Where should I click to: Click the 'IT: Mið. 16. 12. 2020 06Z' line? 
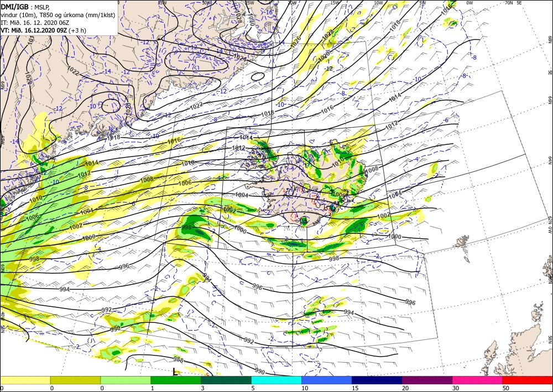[x=35, y=22]
